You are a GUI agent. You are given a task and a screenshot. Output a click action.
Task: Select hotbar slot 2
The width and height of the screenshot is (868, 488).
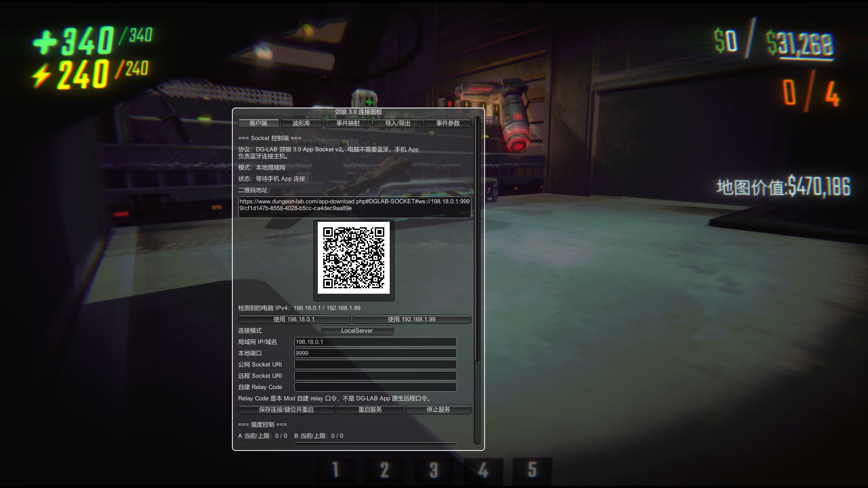(x=384, y=470)
